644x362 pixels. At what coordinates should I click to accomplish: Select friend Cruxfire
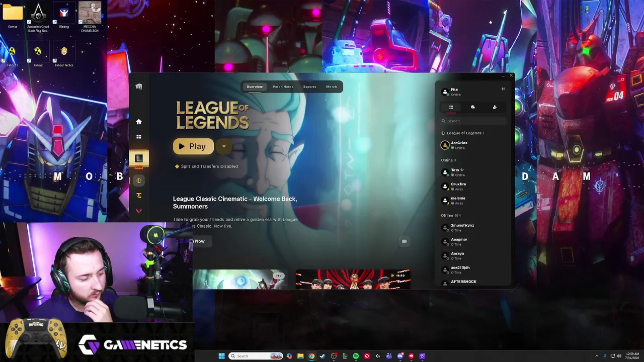pos(473,187)
